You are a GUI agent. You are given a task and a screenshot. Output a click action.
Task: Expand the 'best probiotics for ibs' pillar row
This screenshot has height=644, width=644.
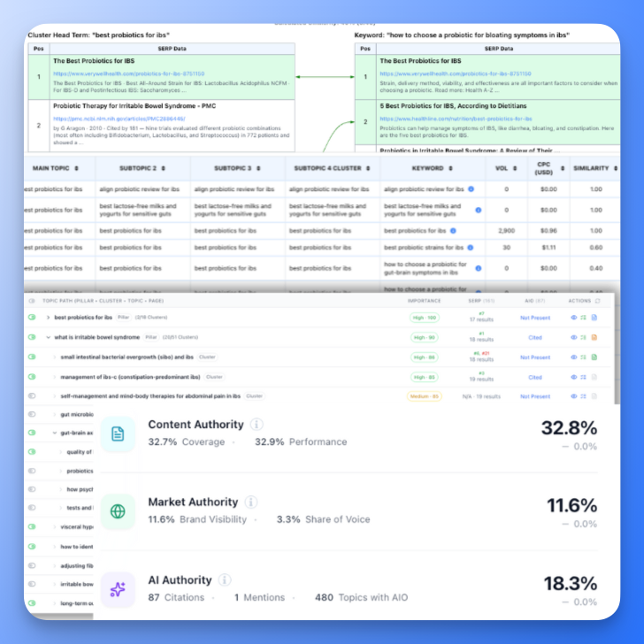48,317
